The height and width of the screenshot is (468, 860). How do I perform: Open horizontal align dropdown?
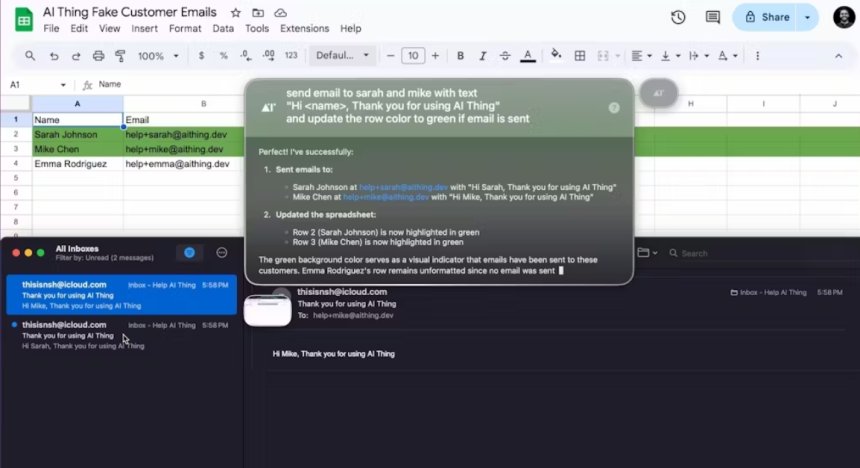641,55
